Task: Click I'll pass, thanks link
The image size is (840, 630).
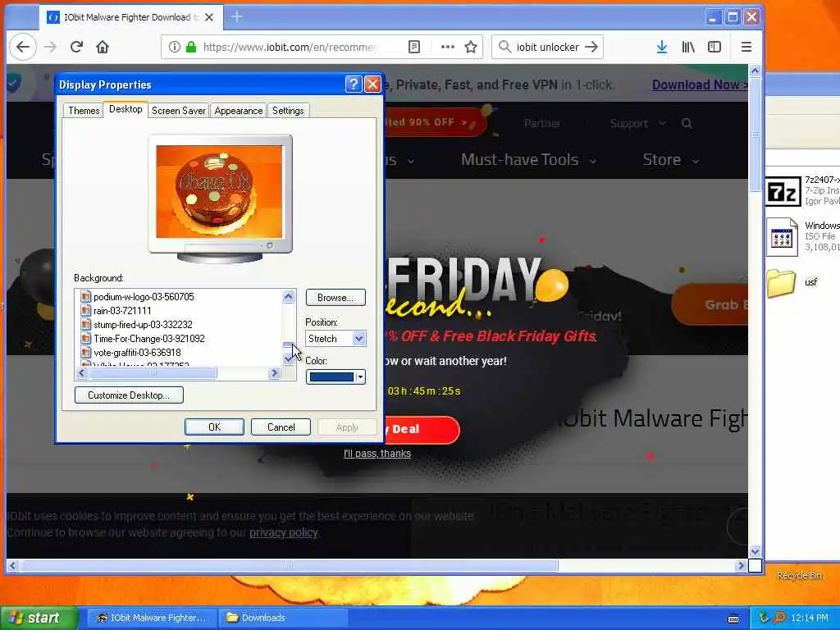Action: [x=377, y=454]
